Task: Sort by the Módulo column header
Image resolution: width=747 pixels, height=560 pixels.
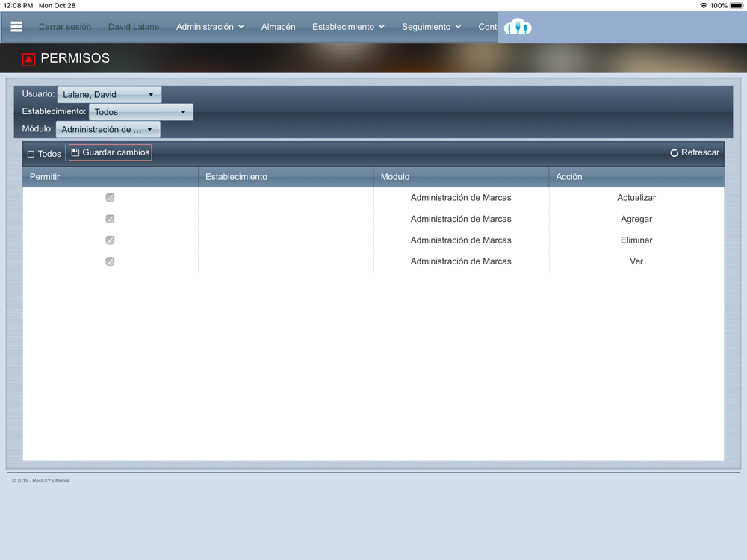Action: point(461,177)
